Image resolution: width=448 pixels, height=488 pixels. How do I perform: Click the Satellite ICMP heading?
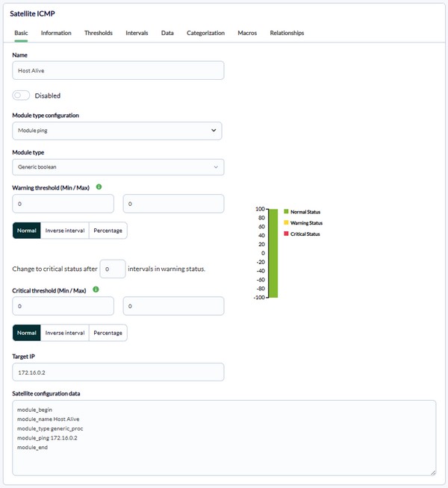(32, 13)
